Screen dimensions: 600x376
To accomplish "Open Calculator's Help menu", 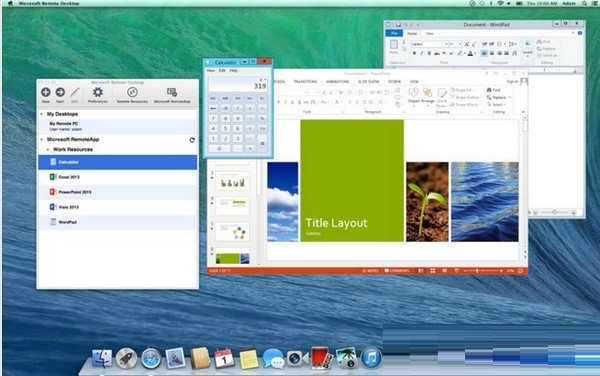I will point(233,70).
